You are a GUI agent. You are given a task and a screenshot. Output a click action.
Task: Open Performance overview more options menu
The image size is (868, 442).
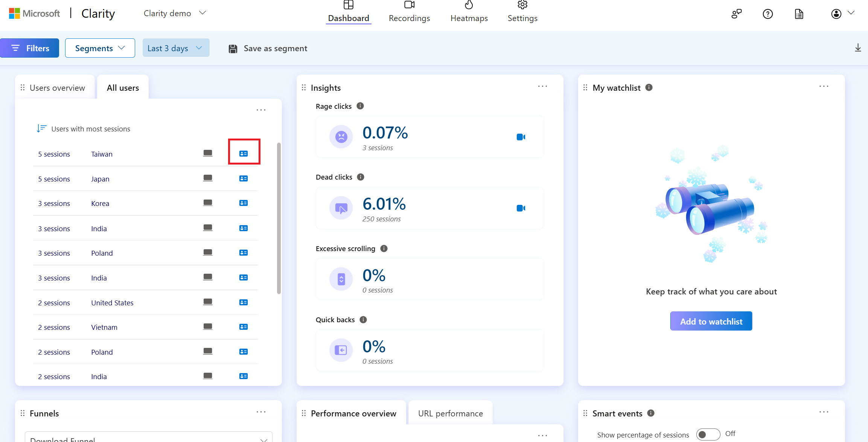pyautogui.click(x=542, y=435)
